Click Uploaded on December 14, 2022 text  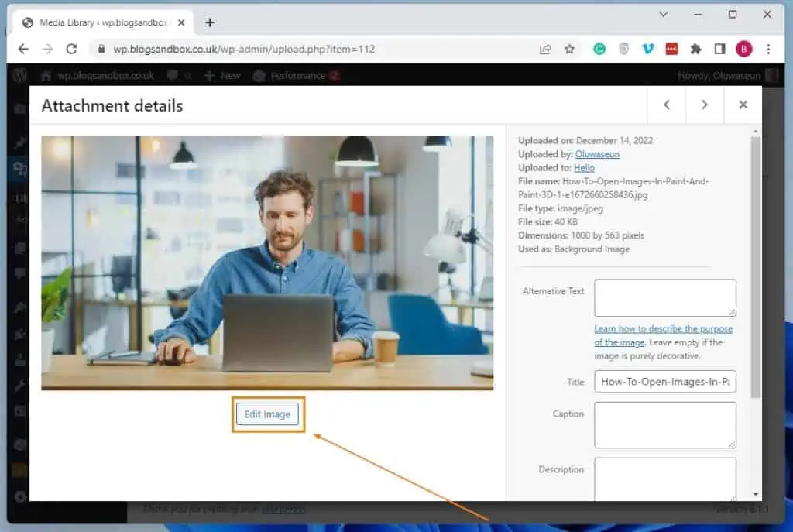[x=585, y=141]
